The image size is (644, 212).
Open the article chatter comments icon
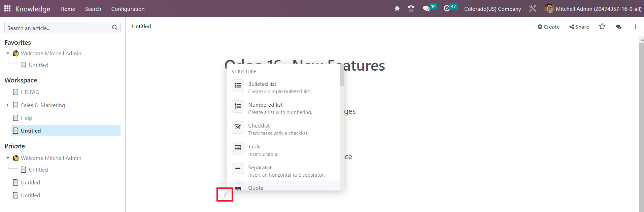tap(619, 27)
